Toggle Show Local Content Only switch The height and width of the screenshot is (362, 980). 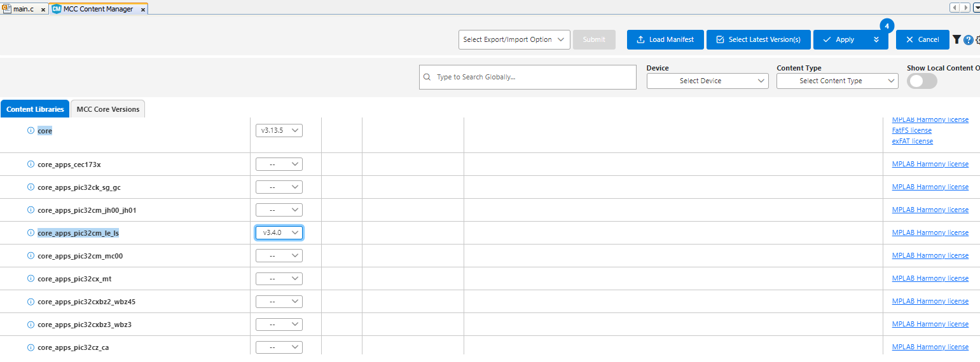(921, 81)
